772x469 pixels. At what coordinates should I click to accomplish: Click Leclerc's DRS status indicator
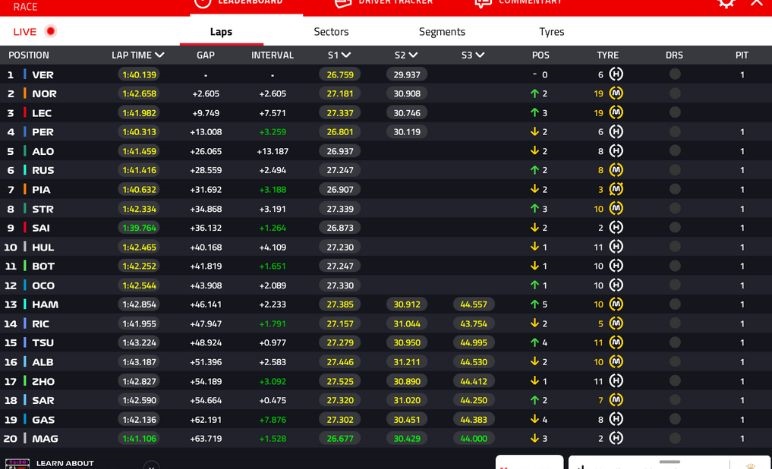point(674,113)
